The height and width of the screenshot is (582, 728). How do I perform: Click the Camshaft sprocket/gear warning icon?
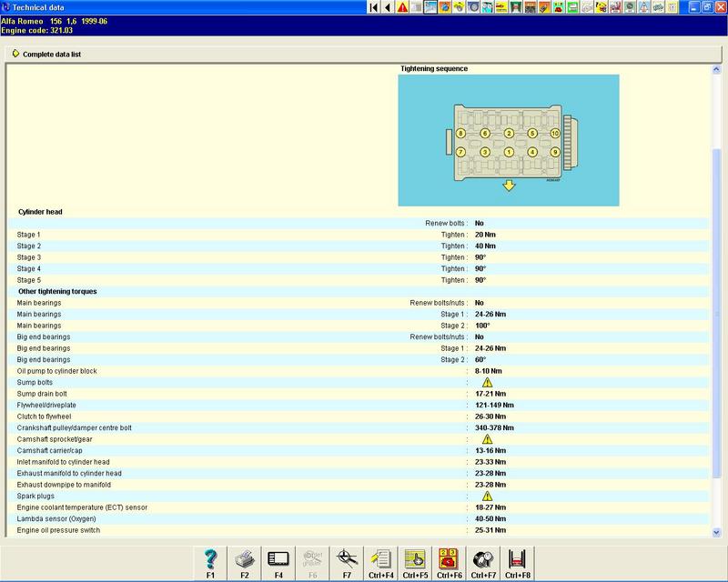[487, 439]
